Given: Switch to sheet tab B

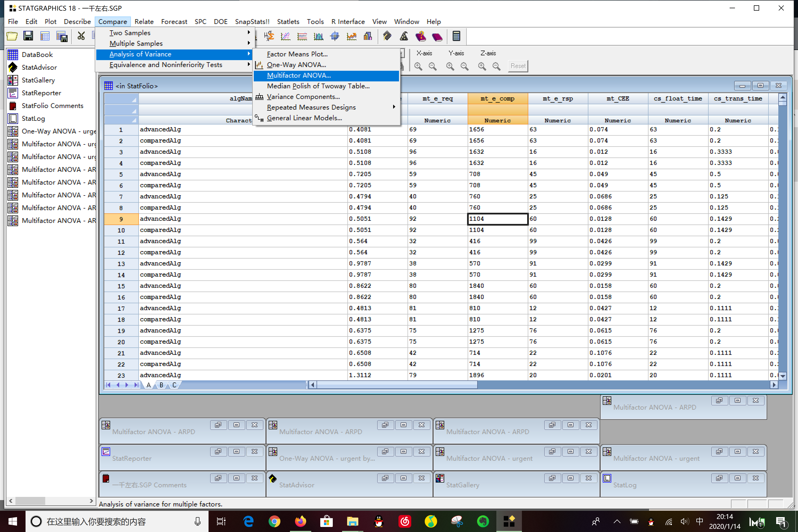Looking at the screenshot, I should click(161, 385).
